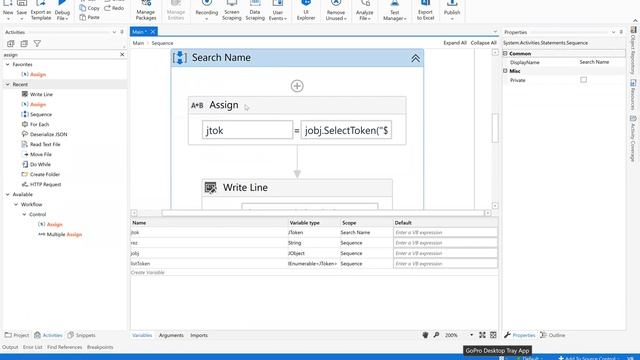Click the activities filter funnel icon

pyautogui.click(x=37, y=43)
